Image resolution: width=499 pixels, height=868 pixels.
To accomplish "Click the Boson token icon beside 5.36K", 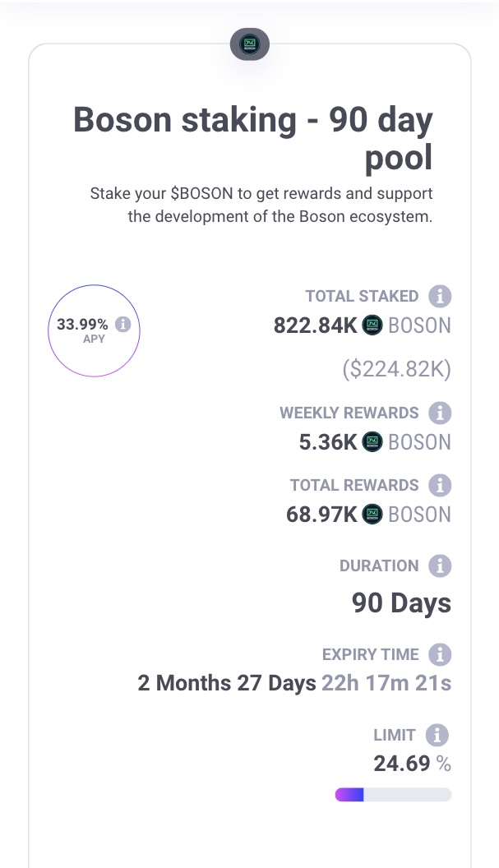I will click(373, 442).
